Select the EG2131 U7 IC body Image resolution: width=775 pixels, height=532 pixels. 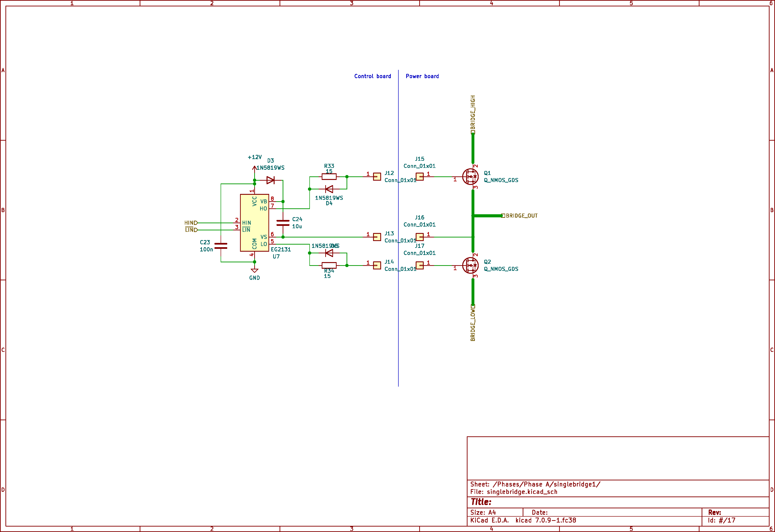pos(254,223)
